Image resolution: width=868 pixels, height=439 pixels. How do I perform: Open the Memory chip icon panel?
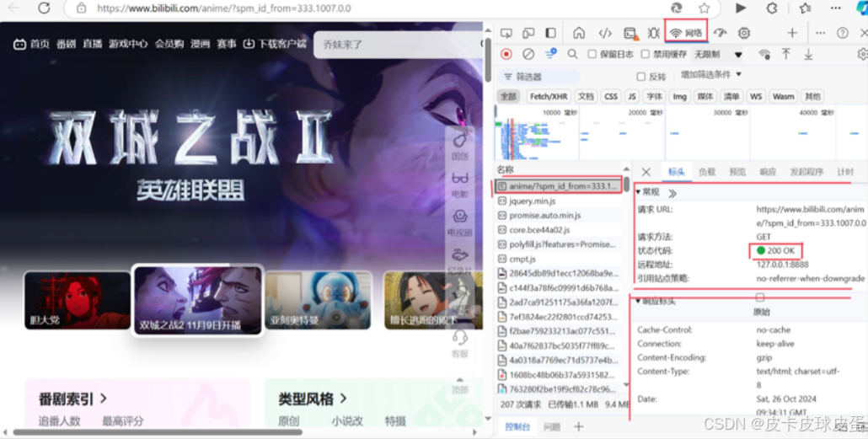click(744, 33)
